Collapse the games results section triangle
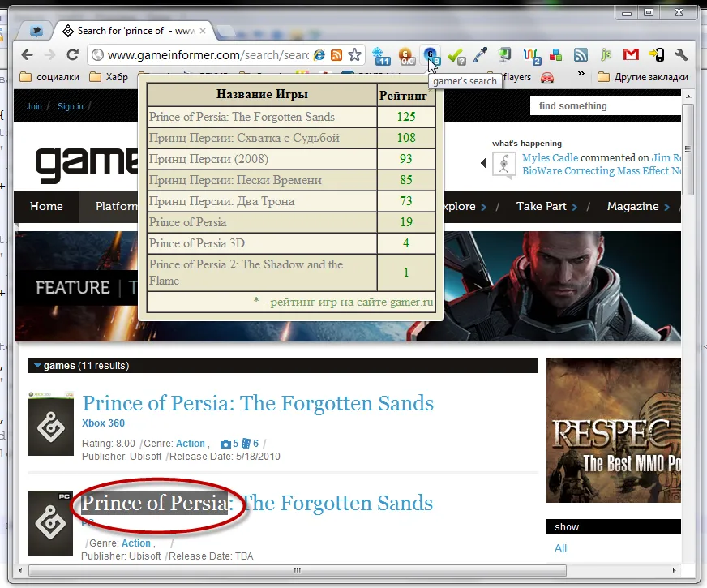 click(37, 366)
